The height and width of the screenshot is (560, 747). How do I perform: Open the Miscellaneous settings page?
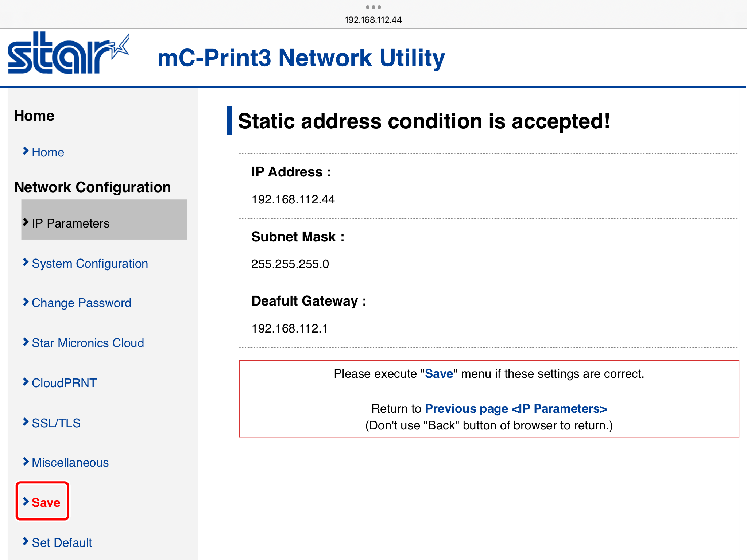[70, 463]
